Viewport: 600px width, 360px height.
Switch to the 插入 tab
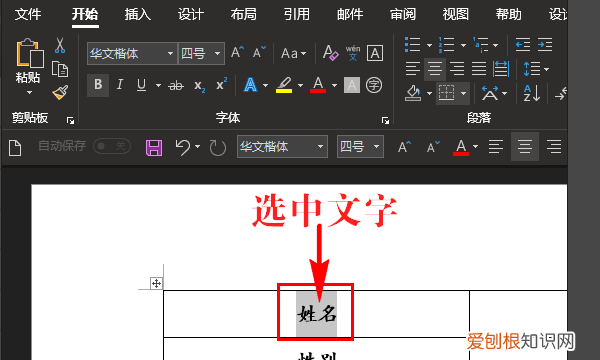tap(137, 15)
